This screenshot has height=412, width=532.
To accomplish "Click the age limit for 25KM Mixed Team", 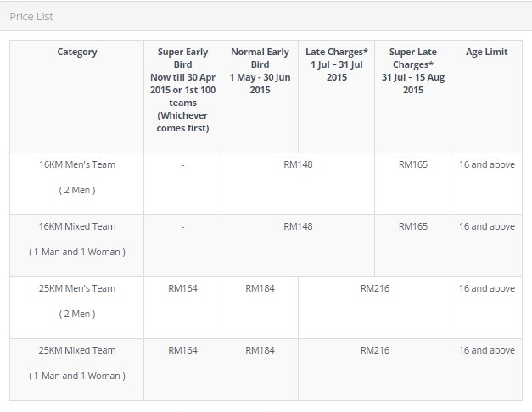I will pyautogui.click(x=486, y=350).
